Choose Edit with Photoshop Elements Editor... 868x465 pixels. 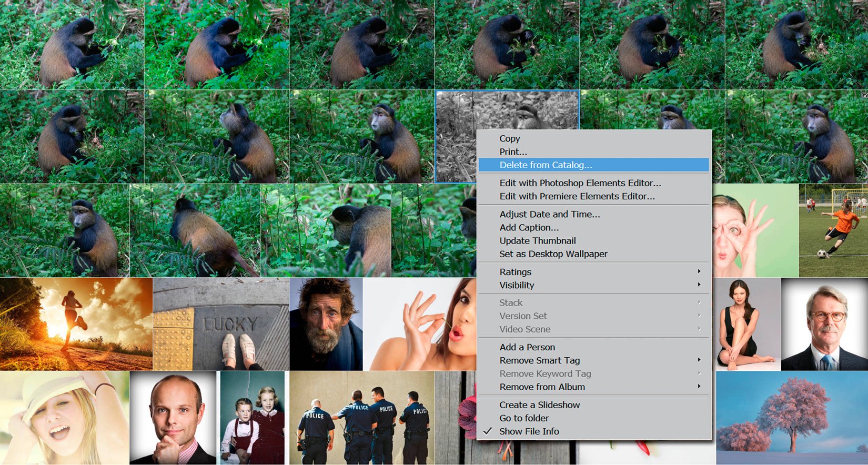(593, 183)
